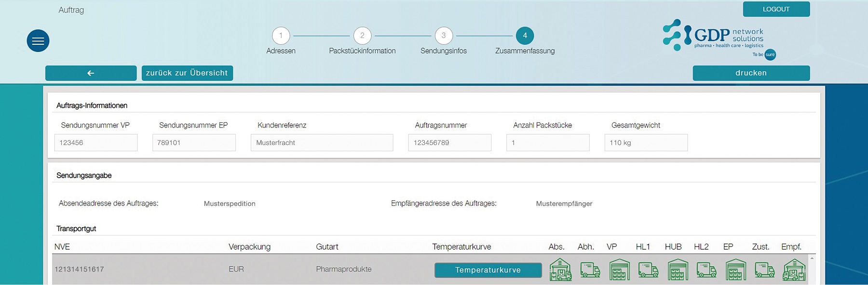Go to step 3 Sendungsinfos
This screenshot has width=868, height=285.
[x=444, y=36]
